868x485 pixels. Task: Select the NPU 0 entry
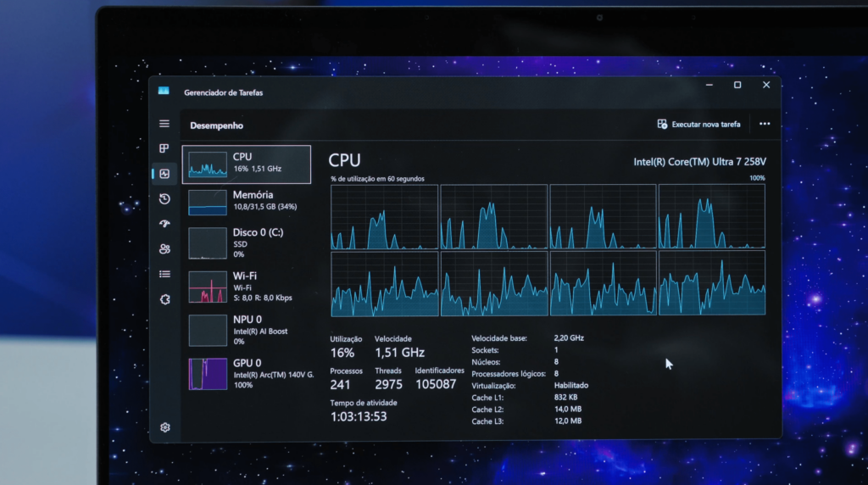point(247,330)
